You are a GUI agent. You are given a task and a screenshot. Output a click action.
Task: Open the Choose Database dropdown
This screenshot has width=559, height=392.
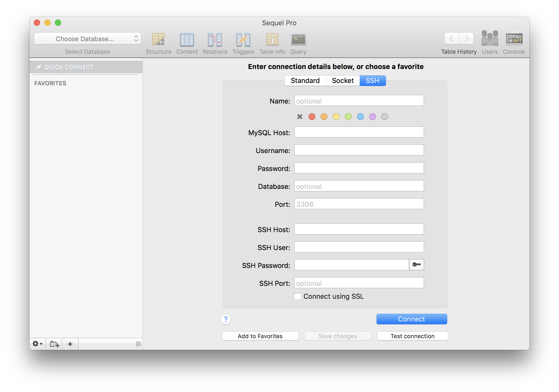click(87, 39)
